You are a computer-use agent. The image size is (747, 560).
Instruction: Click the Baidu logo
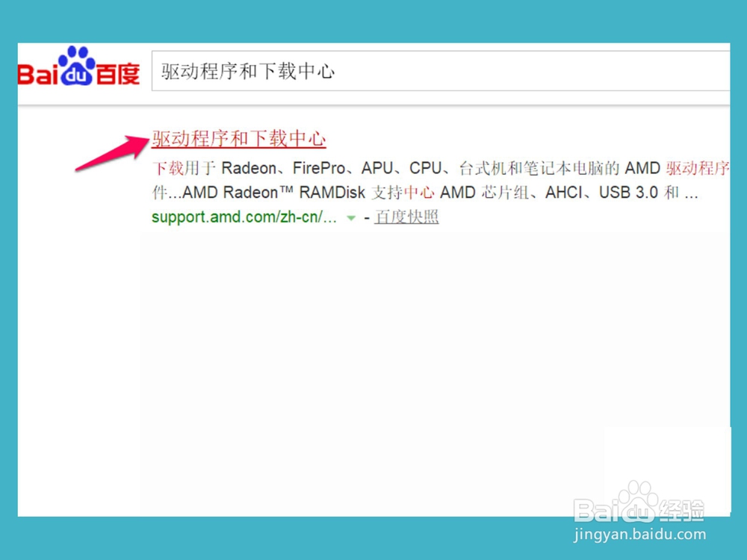pyautogui.click(x=78, y=66)
